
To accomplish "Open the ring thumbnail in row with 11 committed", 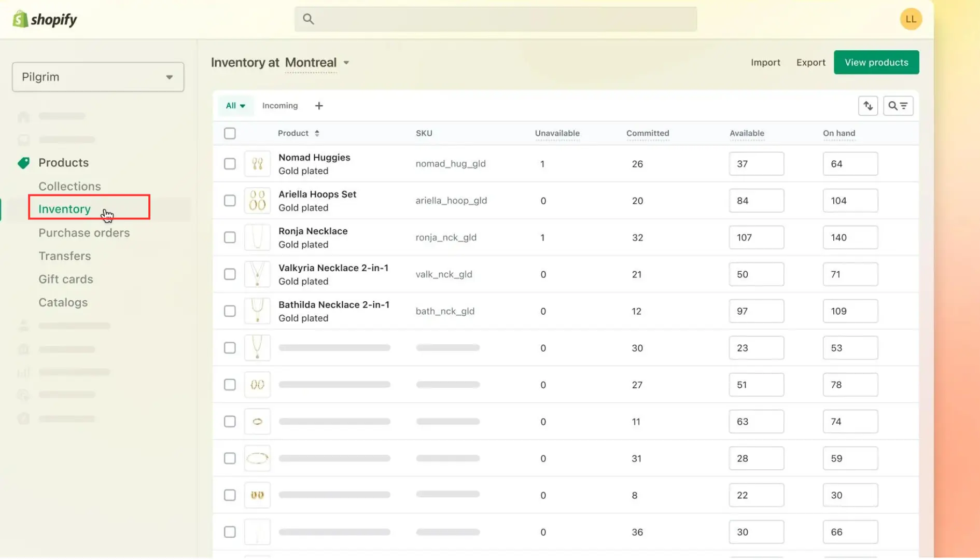I will [257, 422].
